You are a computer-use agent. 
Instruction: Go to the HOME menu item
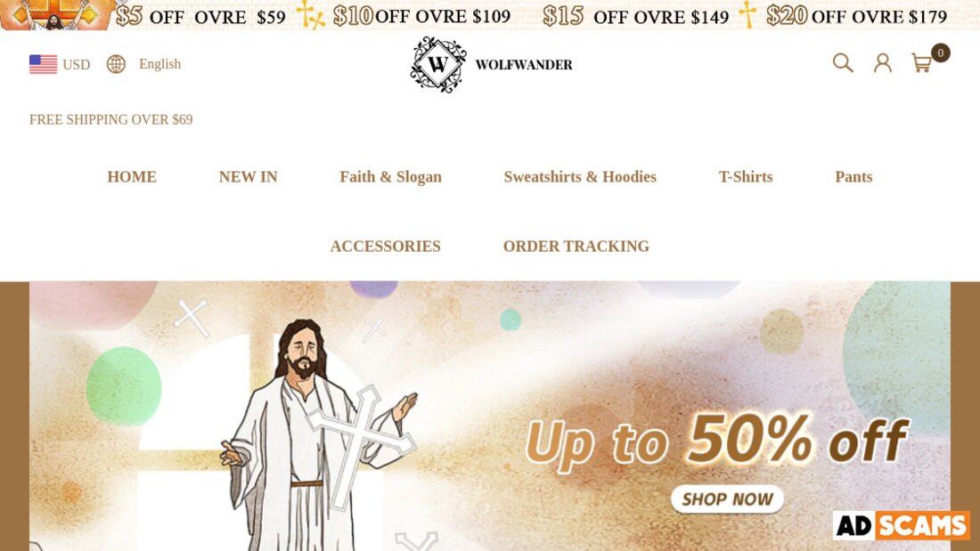coord(132,177)
